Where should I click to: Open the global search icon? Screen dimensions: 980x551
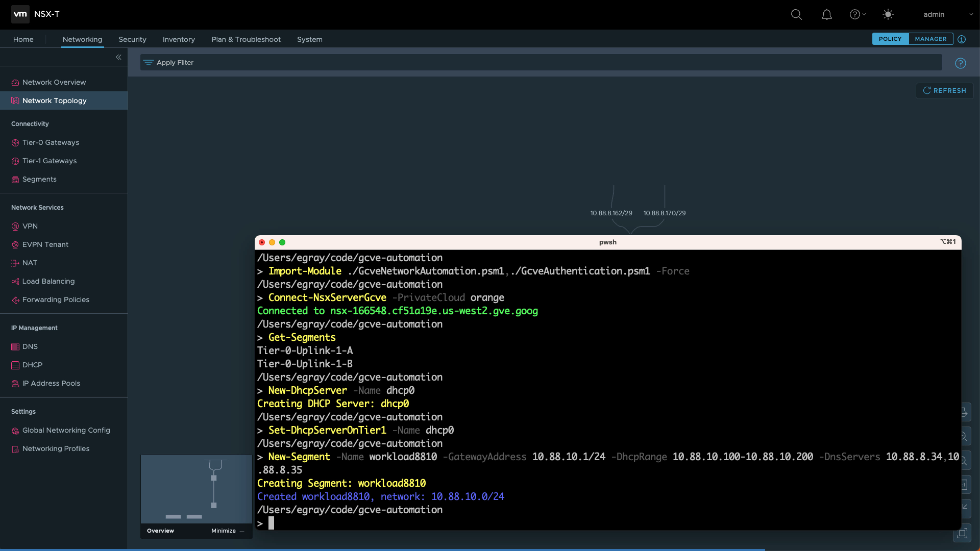[x=796, y=14]
